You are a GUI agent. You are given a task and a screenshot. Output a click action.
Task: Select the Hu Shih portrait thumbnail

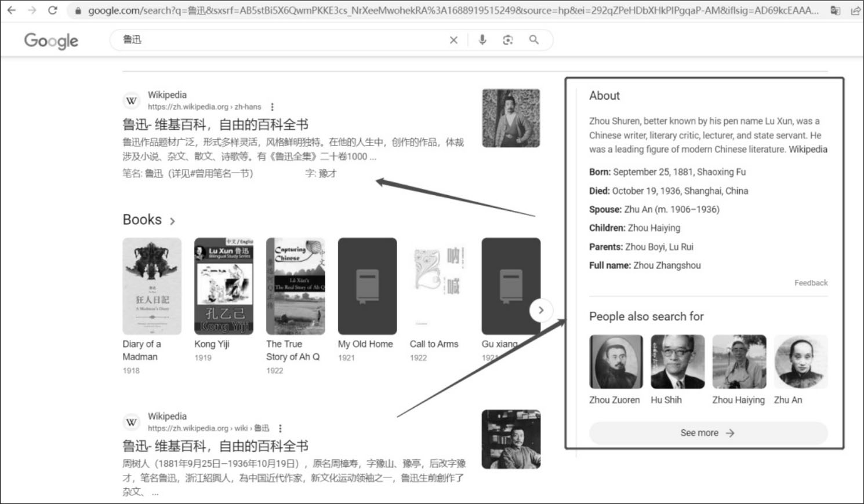677,362
